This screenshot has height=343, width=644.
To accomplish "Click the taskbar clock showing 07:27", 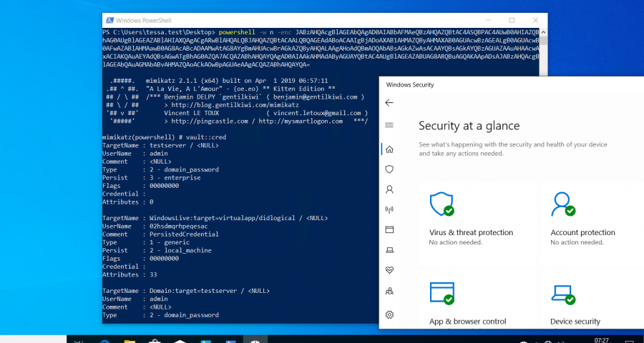I will [x=602, y=340].
